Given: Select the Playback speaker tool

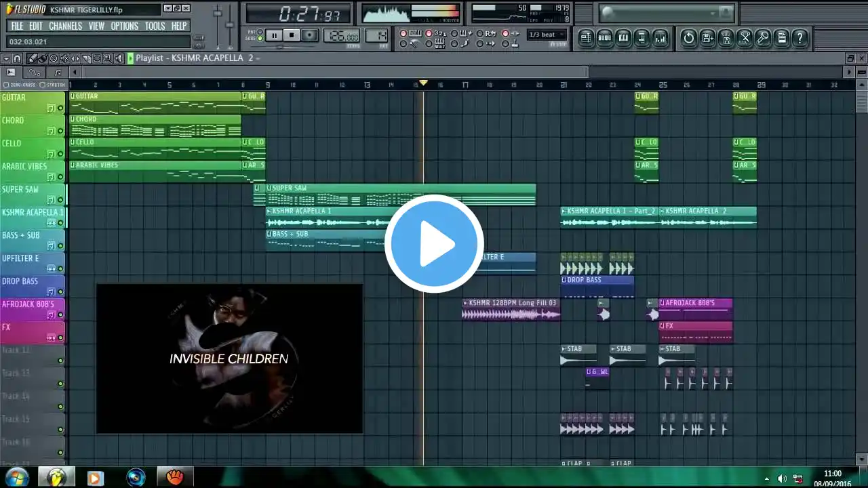Looking at the screenshot, I should click(x=119, y=59).
